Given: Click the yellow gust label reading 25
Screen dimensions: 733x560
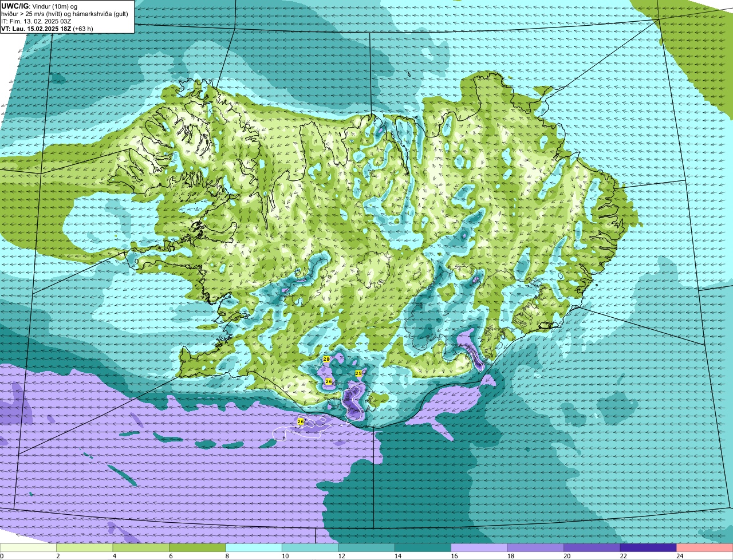Looking at the screenshot, I should tap(358, 373).
